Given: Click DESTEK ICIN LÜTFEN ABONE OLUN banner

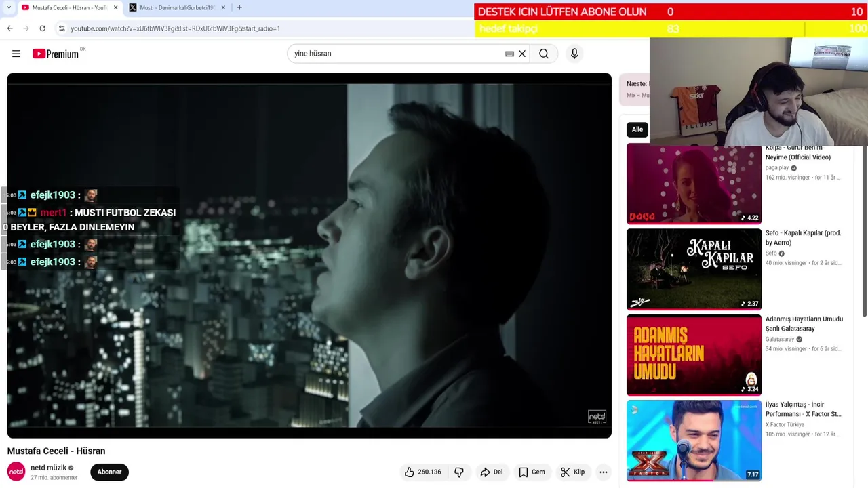Looking at the screenshot, I should pos(562,12).
